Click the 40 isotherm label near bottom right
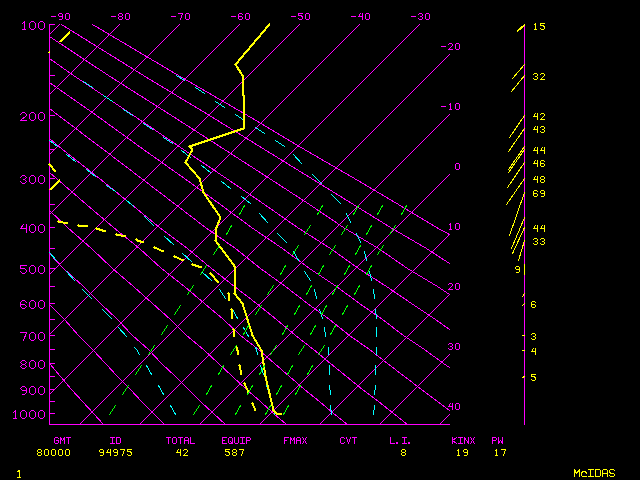 pos(456,407)
